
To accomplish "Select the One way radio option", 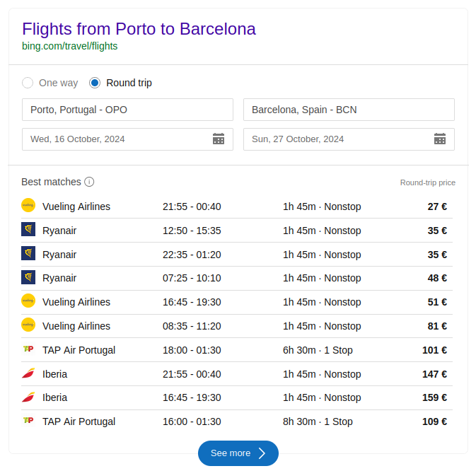I will (x=28, y=83).
